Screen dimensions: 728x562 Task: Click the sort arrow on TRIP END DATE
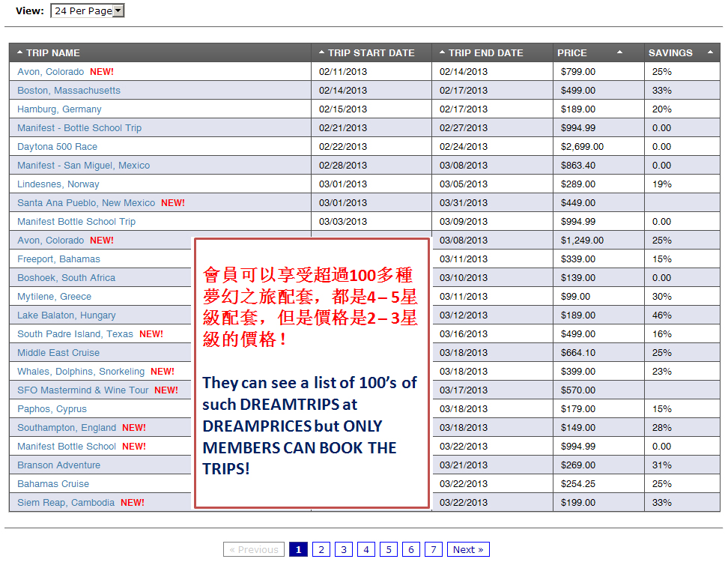(442, 52)
